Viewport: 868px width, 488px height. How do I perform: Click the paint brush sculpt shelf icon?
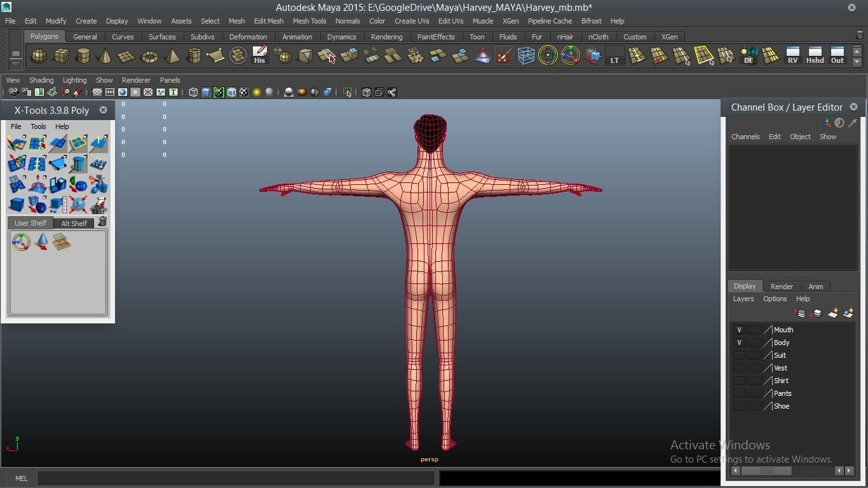[x=504, y=56]
